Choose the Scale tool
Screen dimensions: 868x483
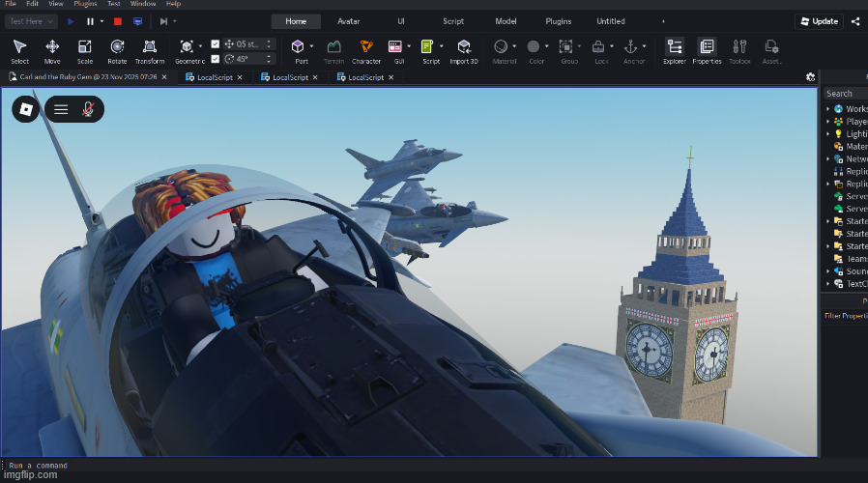tap(85, 50)
